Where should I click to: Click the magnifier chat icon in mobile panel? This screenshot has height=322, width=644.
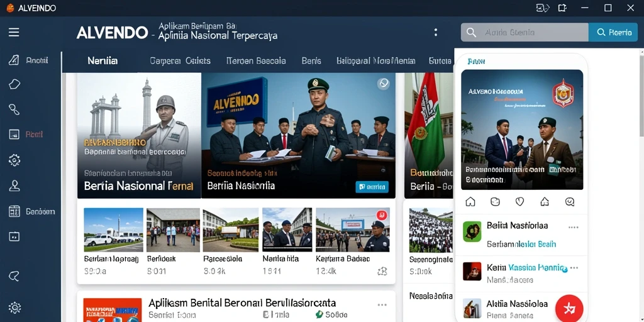[x=570, y=202]
